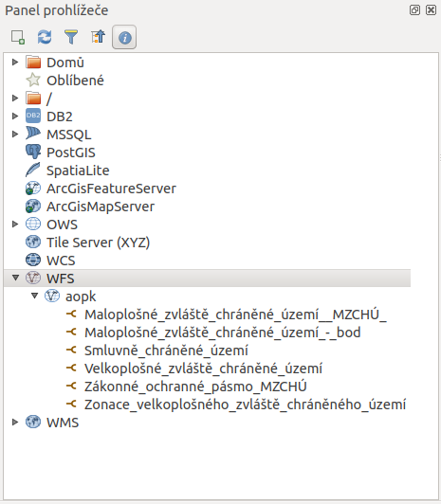Click the Add Selected Layers toolbar icon
Viewport: 441px width, 504px height.
(x=18, y=37)
